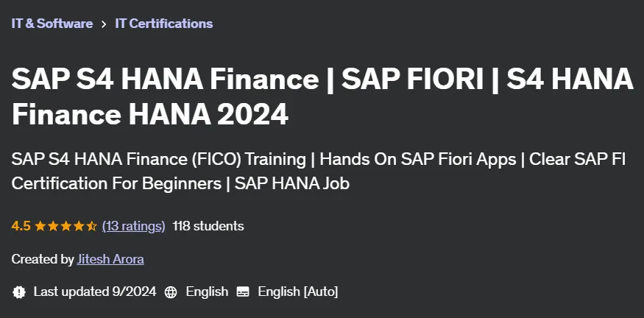
Task: Click the globe language icon
Action: pyautogui.click(x=171, y=292)
